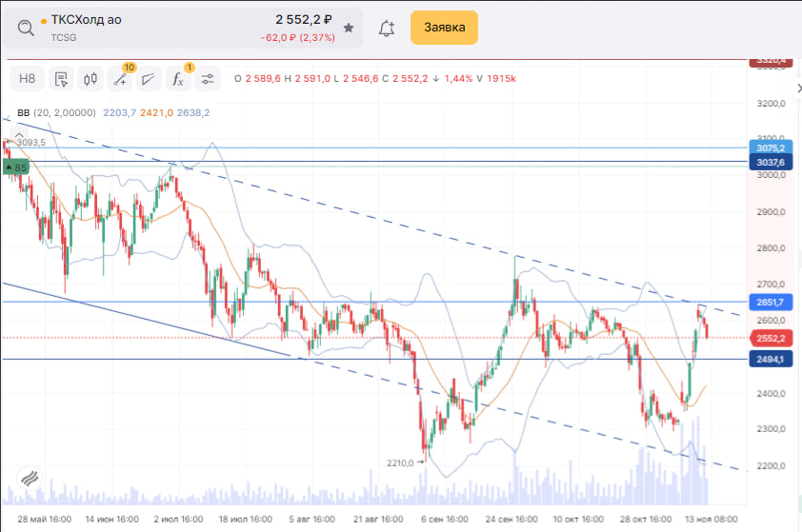The width and height of the screenshot is (802, 532).
Task: Open chart settings sliders icon
Action: click(x=208, y=79)
